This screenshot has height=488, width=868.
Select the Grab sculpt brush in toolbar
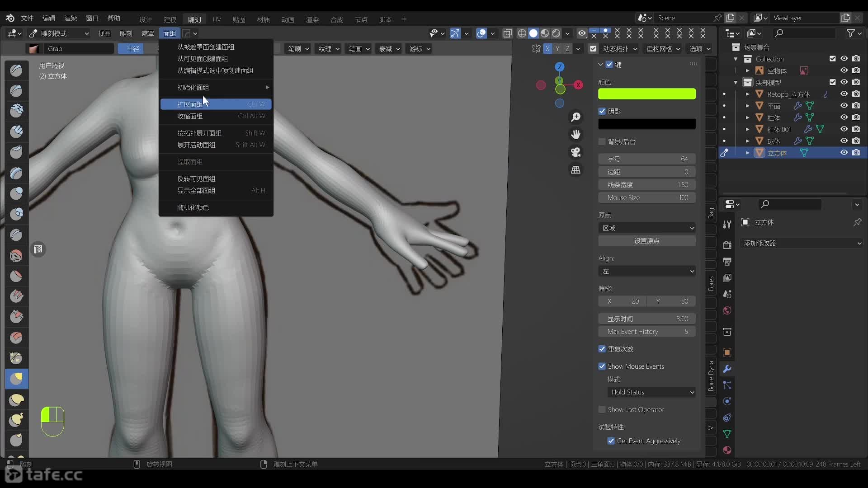(x=16, y=379)
